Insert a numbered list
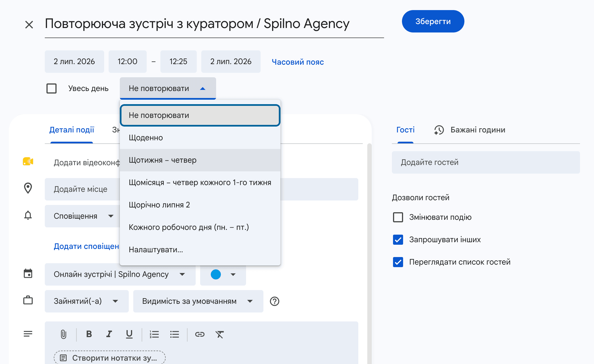Screen dimensions: 594x364 tap(154, 334)
